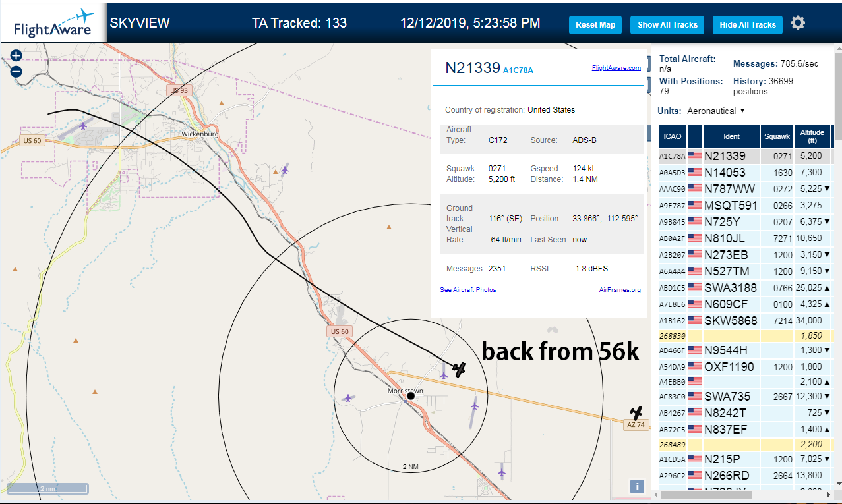This screenshot has width=842, height=504.
Task: Select SKW5868 row in aircraft table
Action: pos(745,321)
